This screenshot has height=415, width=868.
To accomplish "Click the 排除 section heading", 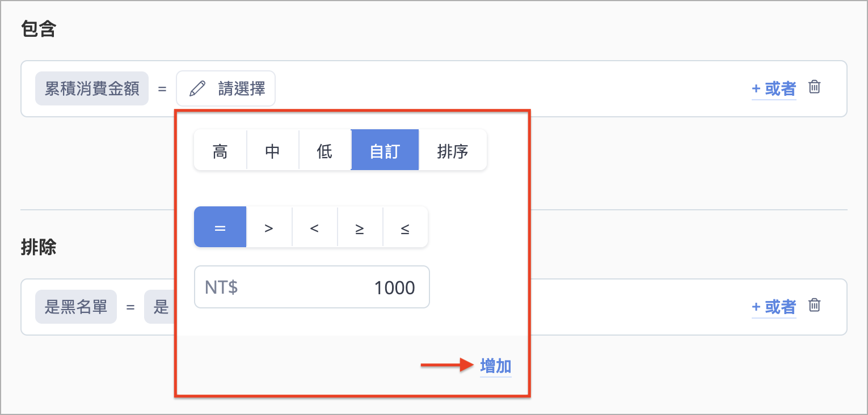I will pyautogui.click(x=39, y=247).
